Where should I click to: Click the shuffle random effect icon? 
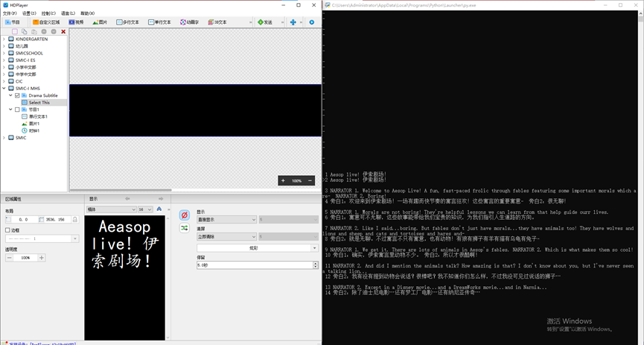pos(184,228)
